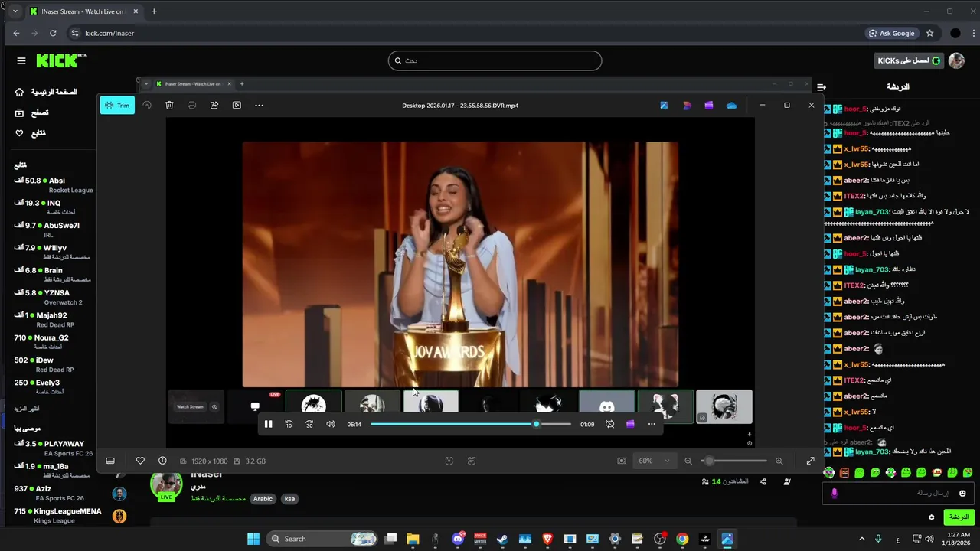Click the Windows taskbar Search box

coord(322,539)
